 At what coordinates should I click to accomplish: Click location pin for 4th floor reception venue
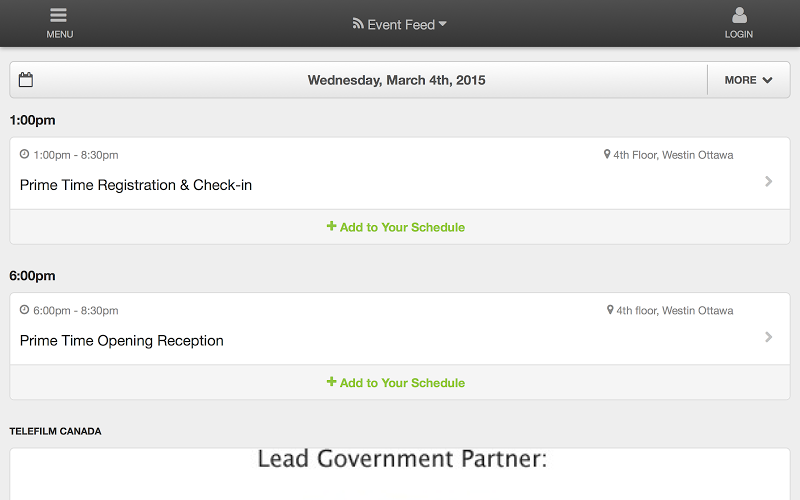[610, 310]
